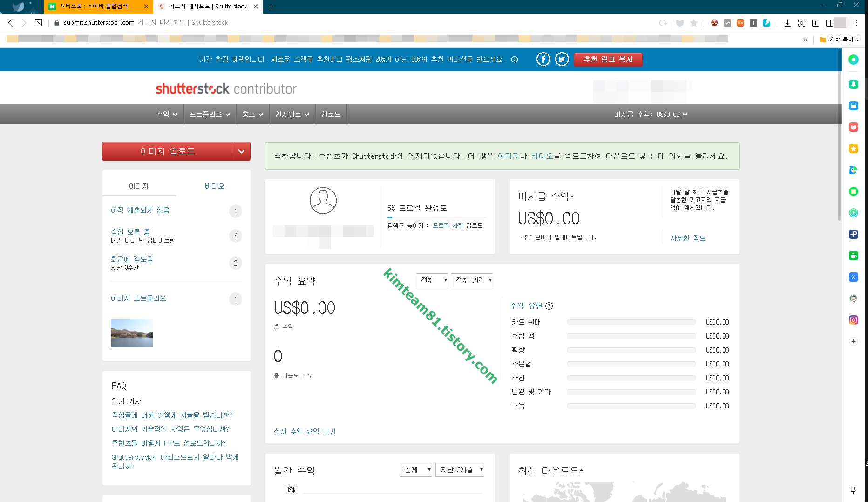Expand the 인사이트 navigation menu
868x502 pixels.
point(292,114)
